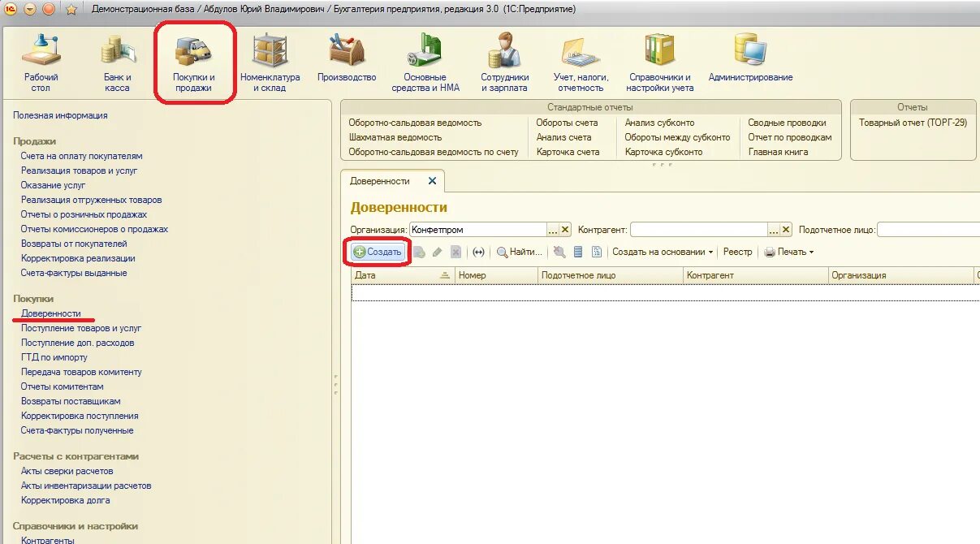This screenshot has height=544, width=980.
Task: Click the Контрагент column header
Action: click(x=755, y=275)
